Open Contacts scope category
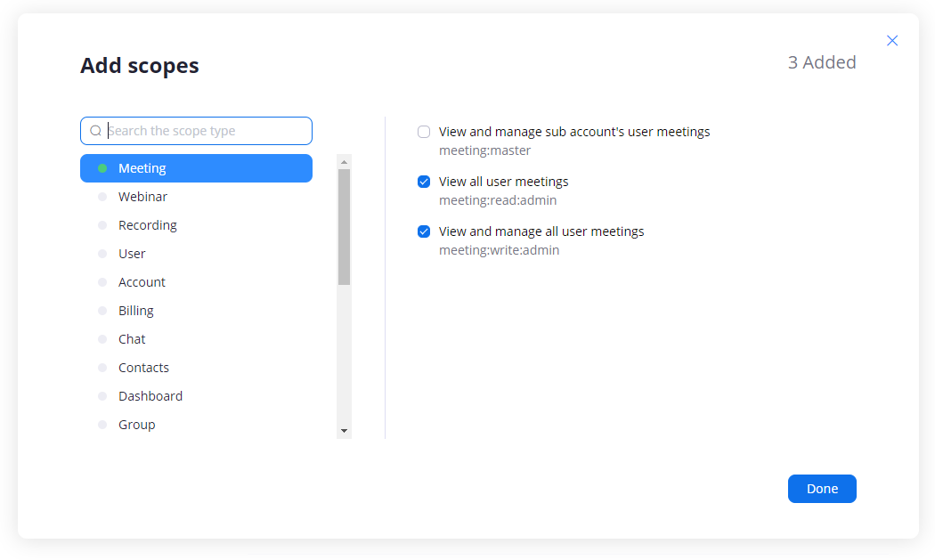This screenshot has height=560, width=935. tap(196, 368)
